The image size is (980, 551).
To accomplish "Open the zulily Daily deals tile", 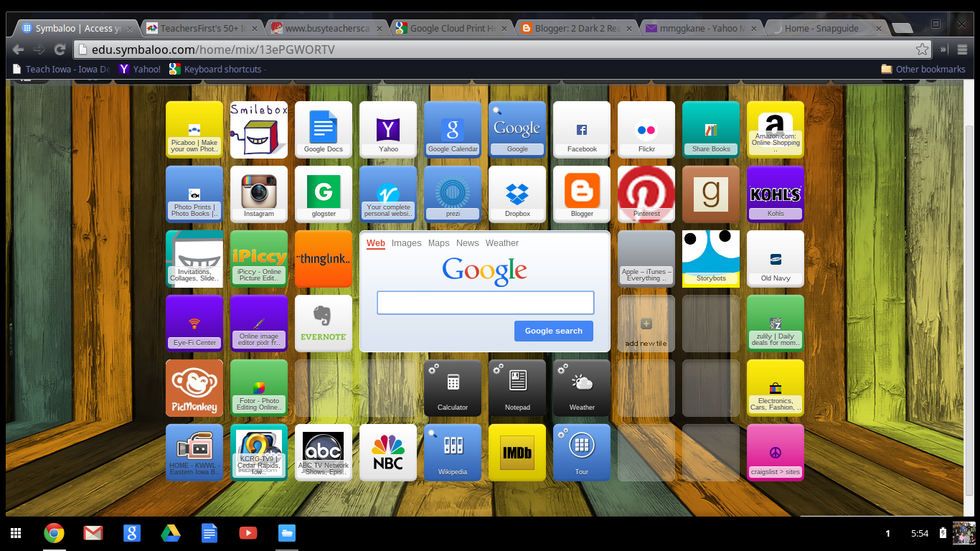I will (776, 323).
